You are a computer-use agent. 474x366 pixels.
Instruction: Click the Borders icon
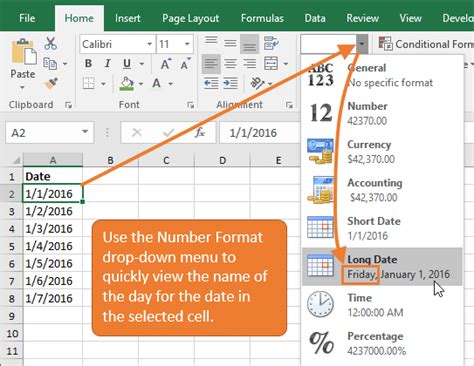click(x=89, y=83)
